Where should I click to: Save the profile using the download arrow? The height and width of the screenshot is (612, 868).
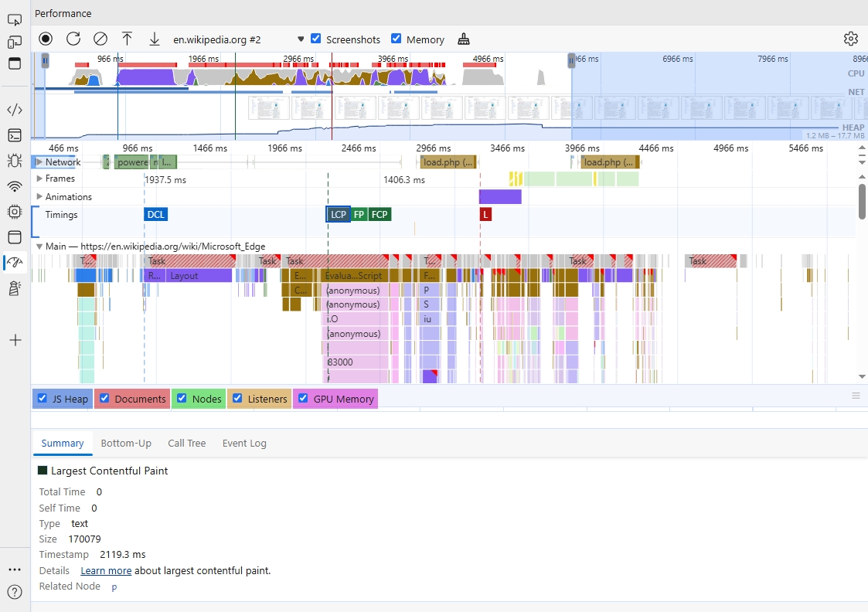pos(155,39)
